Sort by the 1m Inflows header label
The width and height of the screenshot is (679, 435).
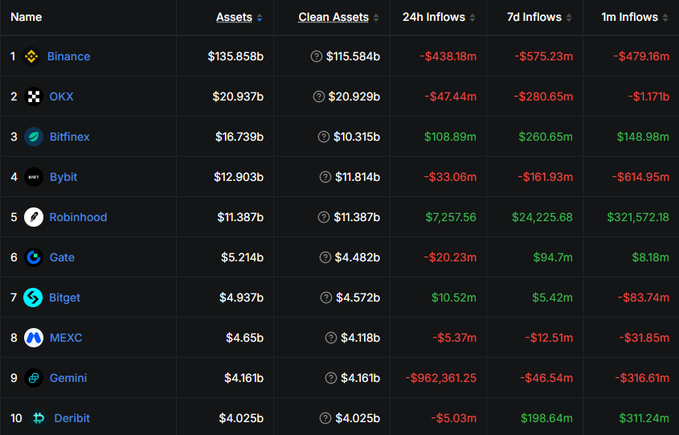(x=630, y=17)
